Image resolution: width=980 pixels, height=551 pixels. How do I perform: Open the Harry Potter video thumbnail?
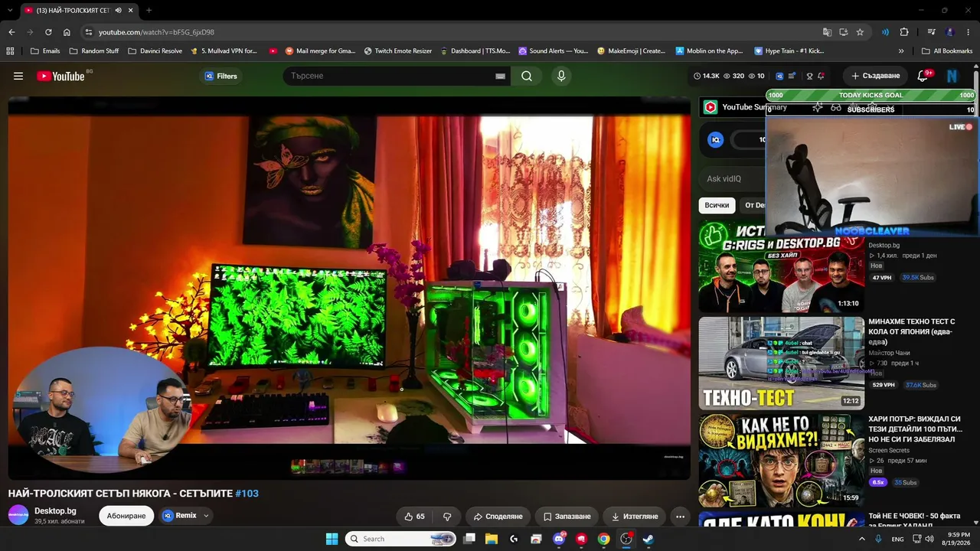click(782, 460)
